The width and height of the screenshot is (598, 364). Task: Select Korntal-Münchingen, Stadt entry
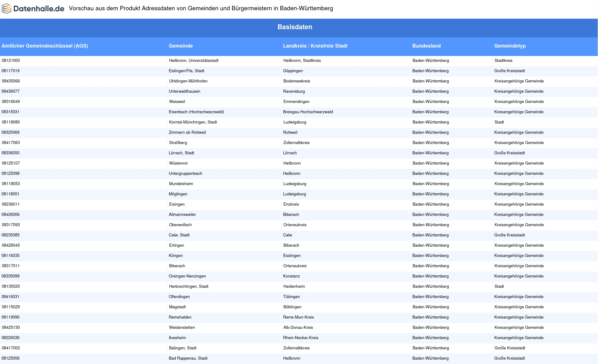(x=193, y=122)
